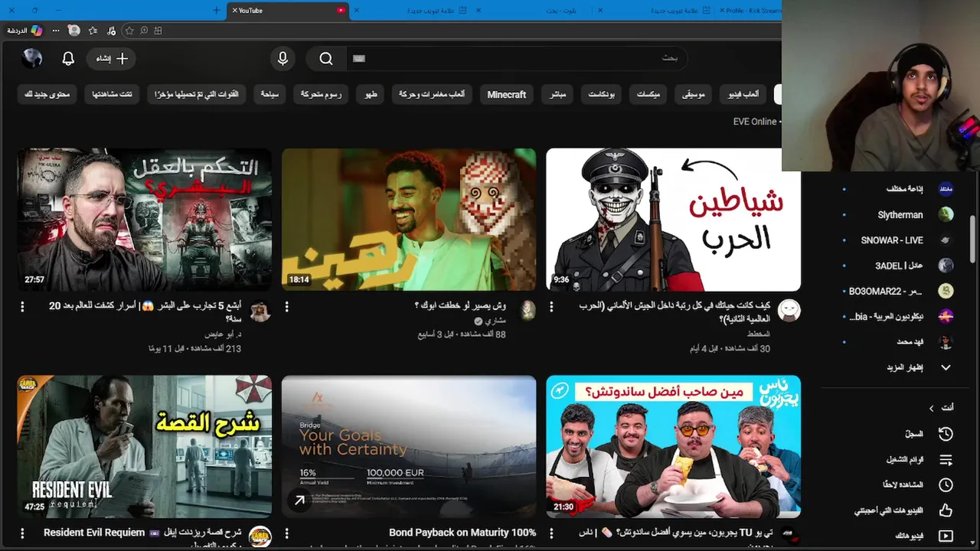
Task: Click the magnifier search button
Action: (x=326, y=58)
